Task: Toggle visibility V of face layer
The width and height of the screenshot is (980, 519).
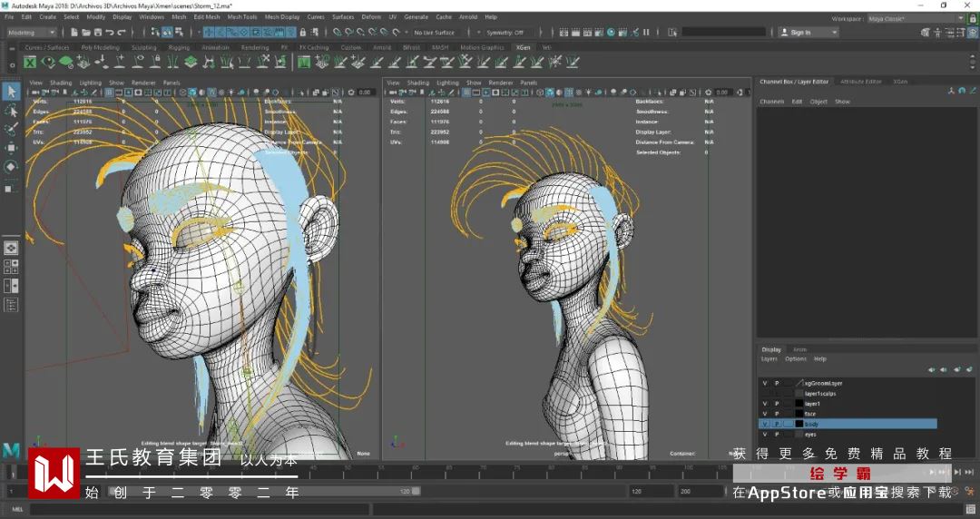Action: (x=764, y=414)
